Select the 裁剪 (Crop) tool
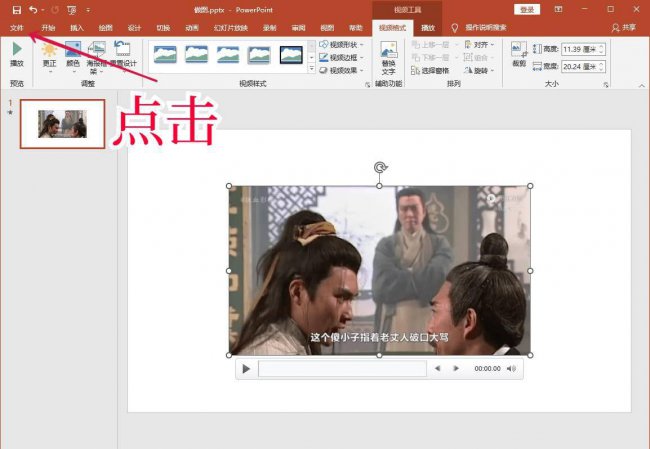The height and width of the screenshot is (449, 650). coord(519,54)
